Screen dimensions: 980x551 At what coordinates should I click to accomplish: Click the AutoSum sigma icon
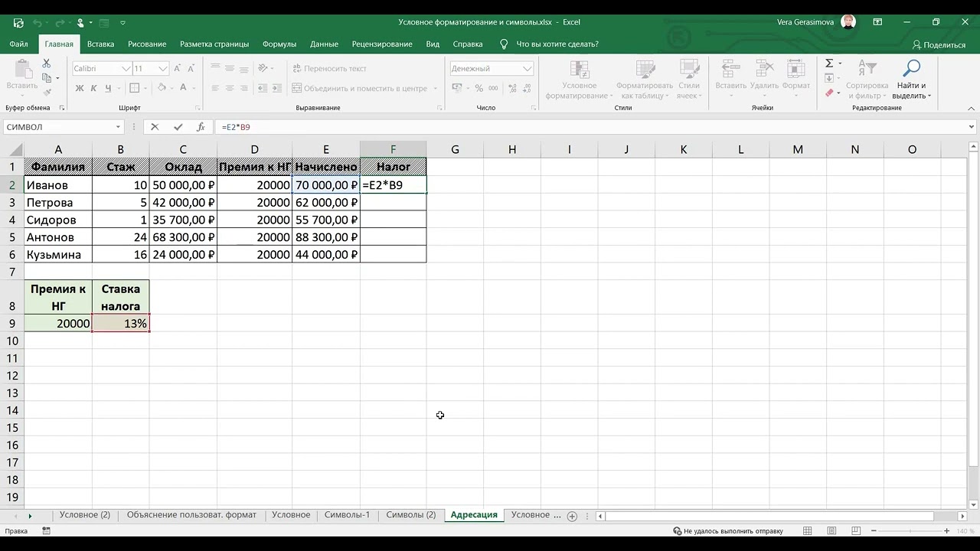pos(829,64)
